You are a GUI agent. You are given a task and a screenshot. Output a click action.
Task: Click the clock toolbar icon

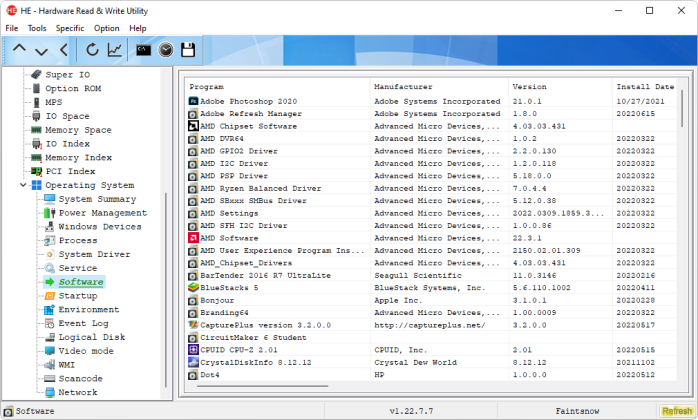point(166,49)
